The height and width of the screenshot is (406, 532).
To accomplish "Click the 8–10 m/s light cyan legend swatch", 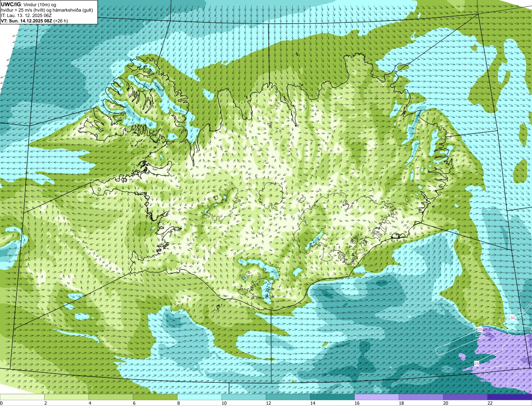I will coord(199,397).
